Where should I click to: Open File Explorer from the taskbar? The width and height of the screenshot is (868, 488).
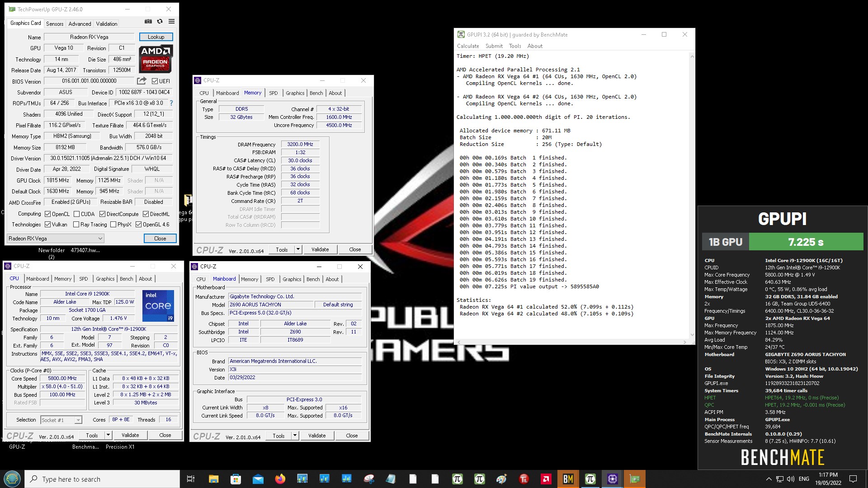[213, 479]
